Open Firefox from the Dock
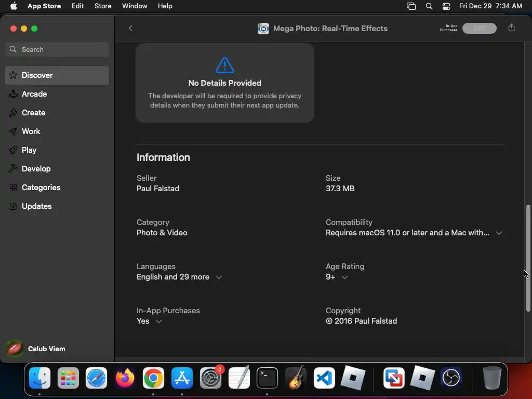Viewport: 532px width, 399px height. click(x=125, y=378)
